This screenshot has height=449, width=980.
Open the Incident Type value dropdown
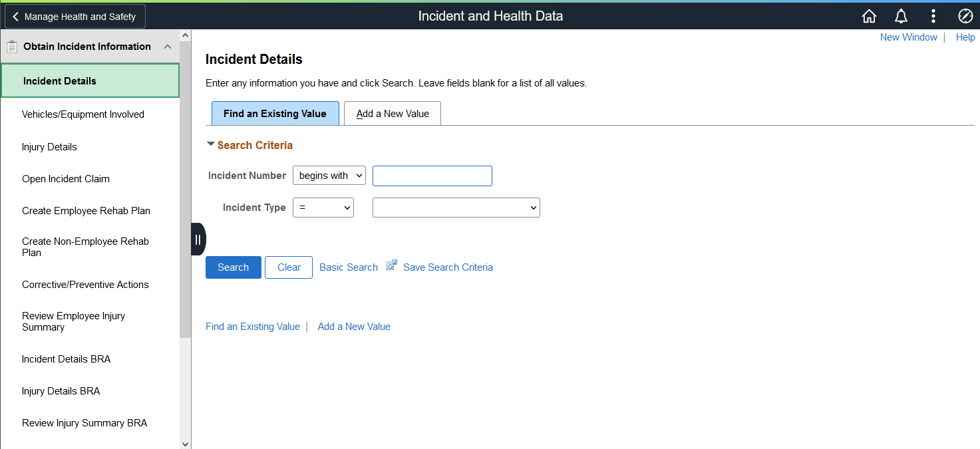[456, 207]
